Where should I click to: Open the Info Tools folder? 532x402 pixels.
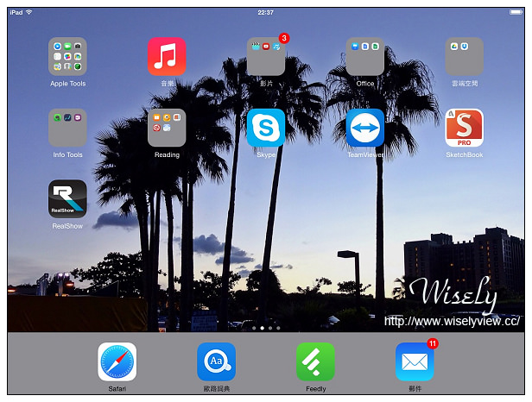pos(67,128)
